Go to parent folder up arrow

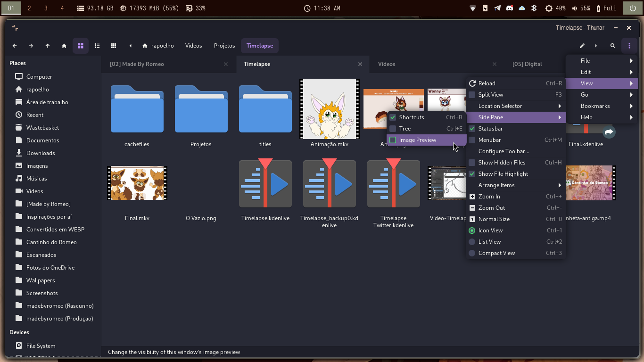(x=48, y=46)
